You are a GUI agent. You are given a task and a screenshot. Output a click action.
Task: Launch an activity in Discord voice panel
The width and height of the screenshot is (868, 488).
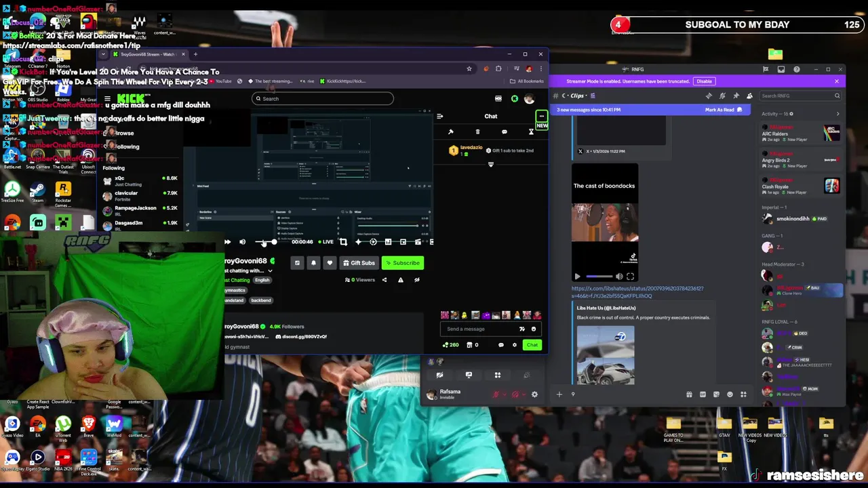pos(497,375)
